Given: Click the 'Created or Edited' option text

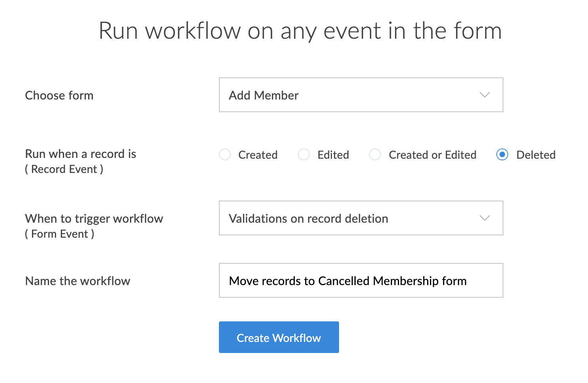Looking at the screenshot, I should [432, 155].
